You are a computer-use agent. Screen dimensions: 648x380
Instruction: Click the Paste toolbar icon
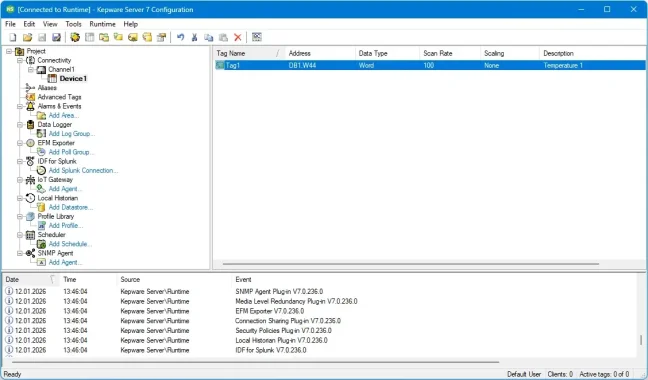point(223,38)
